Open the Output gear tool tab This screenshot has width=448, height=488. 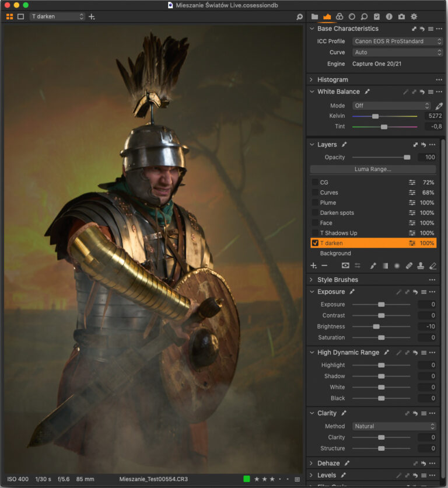414,16
